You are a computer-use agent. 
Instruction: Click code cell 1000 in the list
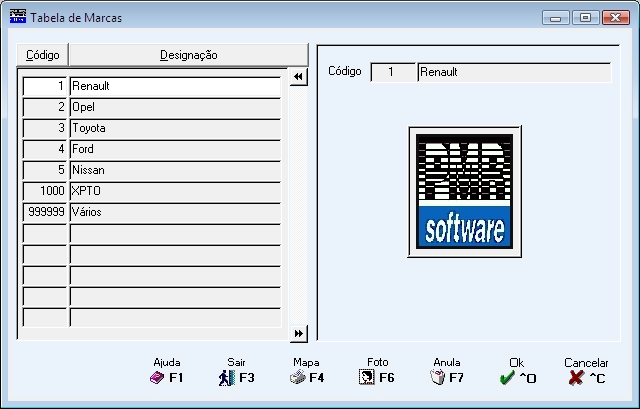45,191
